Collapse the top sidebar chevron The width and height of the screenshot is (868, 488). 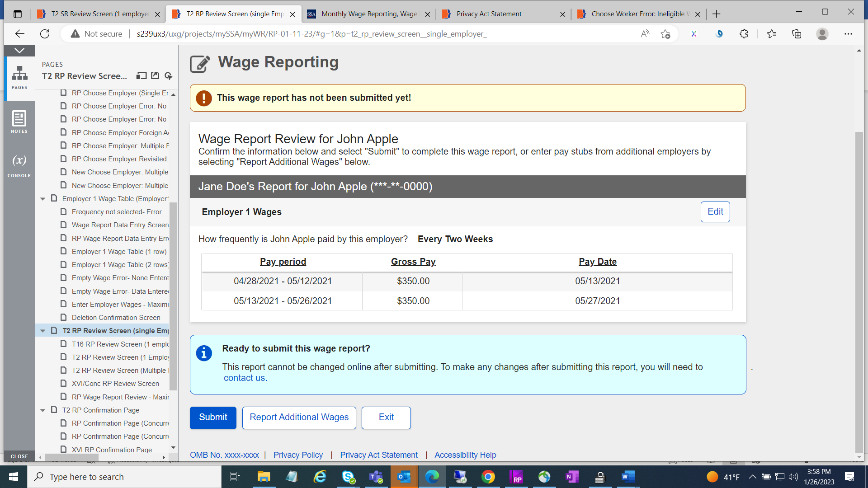pos(19,50)
